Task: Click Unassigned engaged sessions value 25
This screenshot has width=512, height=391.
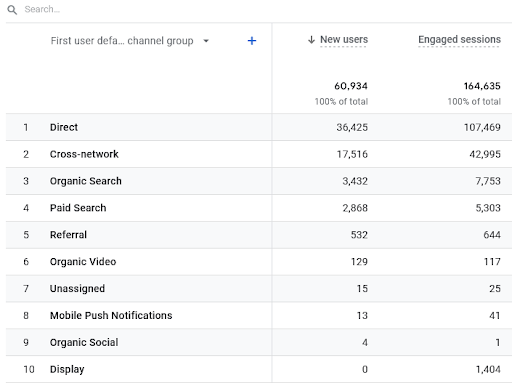Action: pyautogui.click(x=495, y=288)
